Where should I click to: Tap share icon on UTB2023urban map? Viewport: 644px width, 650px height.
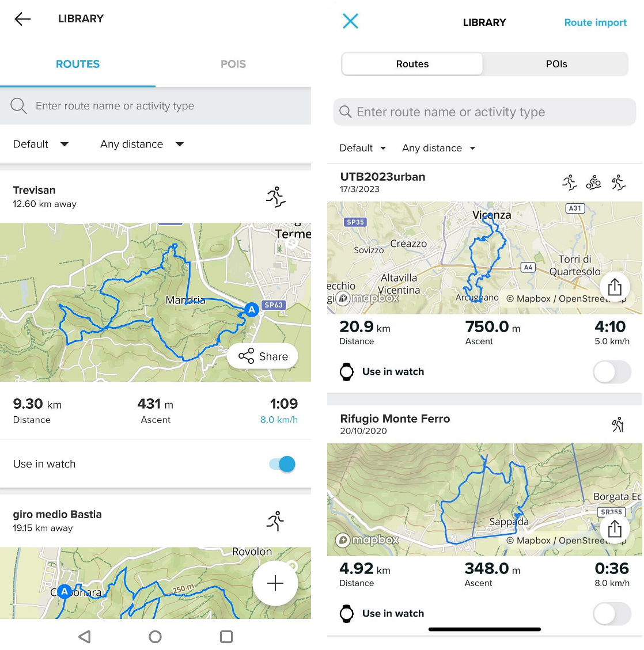tap(615, 286)
